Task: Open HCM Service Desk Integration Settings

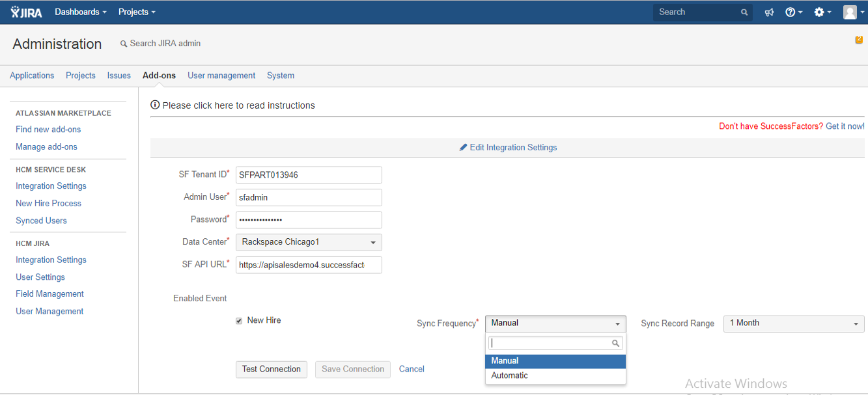Action: click(51, 186)
